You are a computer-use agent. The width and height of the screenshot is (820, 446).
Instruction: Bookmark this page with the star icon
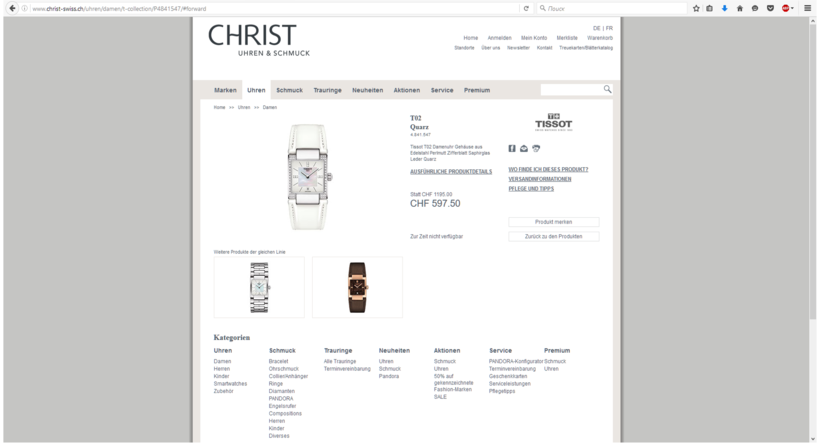[x=696, y=8]
